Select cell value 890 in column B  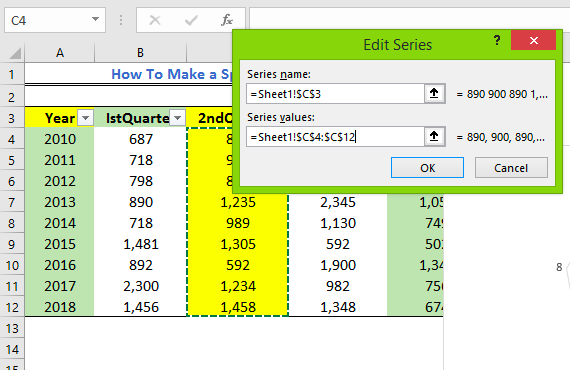140,202
